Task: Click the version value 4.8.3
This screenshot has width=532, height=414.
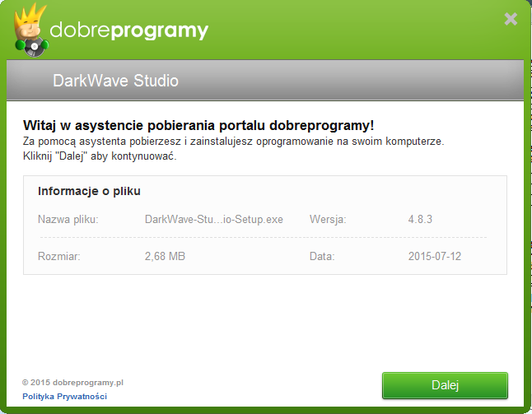Action: coord(420,220)
